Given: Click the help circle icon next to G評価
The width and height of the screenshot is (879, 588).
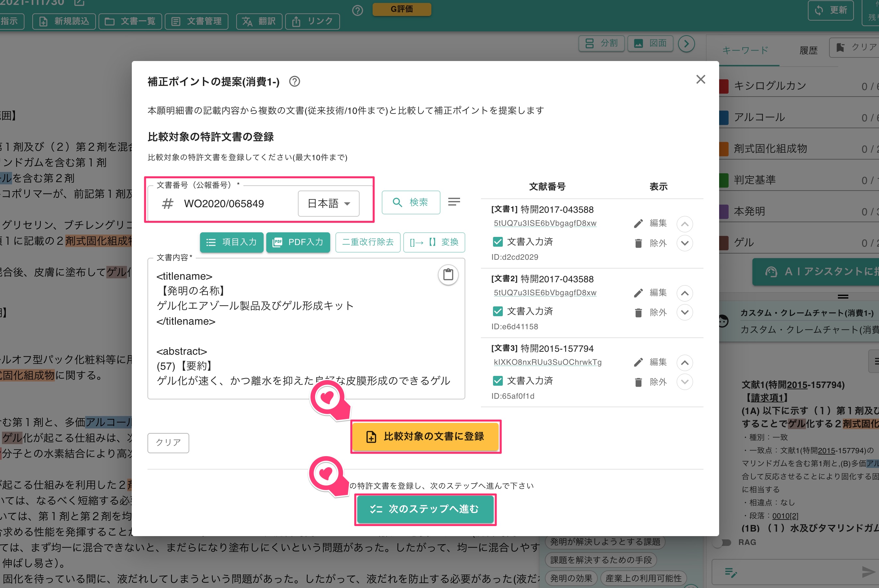Looking at the screenshot, I should coord(357,10).
